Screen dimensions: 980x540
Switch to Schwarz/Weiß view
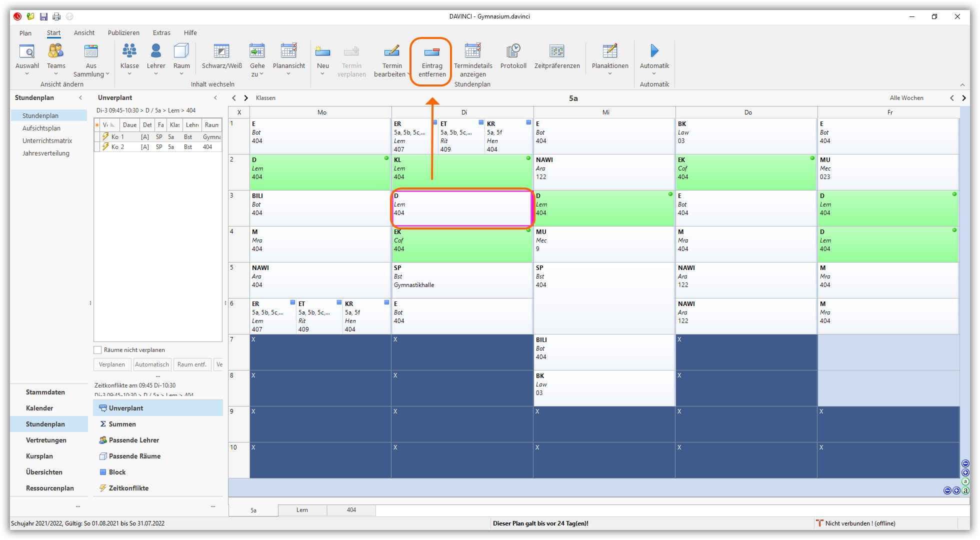pyautogui.click(x=221, y=51)
